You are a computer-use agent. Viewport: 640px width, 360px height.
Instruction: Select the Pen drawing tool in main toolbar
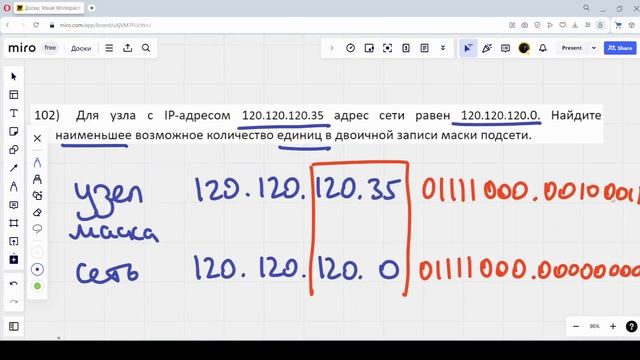[13, 187]
